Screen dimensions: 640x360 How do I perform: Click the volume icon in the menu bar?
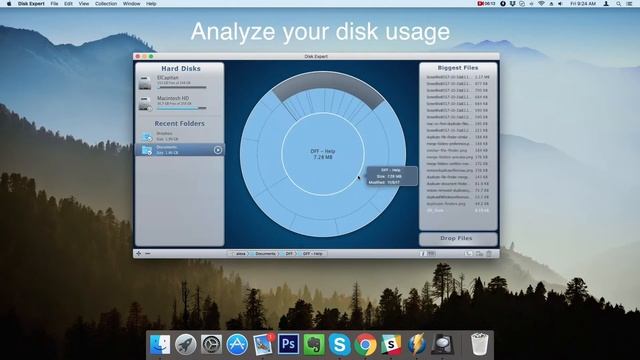tap(560, 4)
